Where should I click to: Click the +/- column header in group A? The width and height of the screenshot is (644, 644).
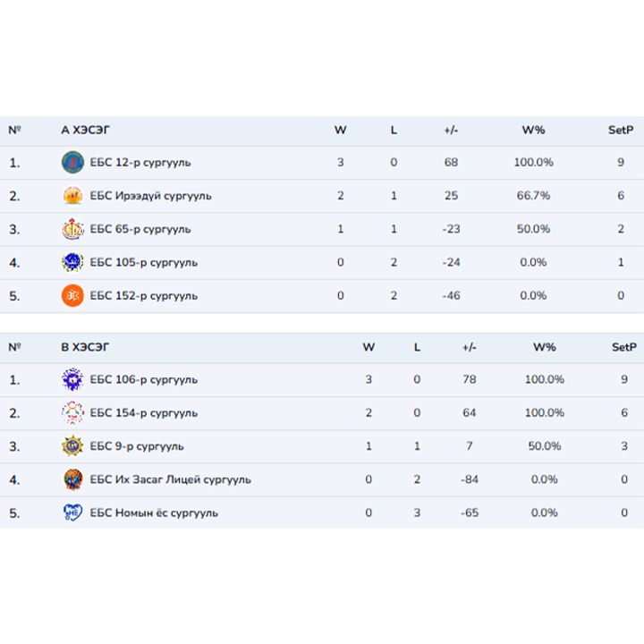tap(451, 131)
